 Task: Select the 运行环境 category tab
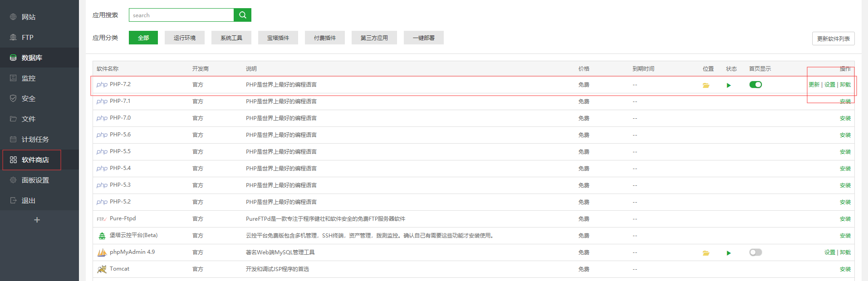(x=185, y=38)
